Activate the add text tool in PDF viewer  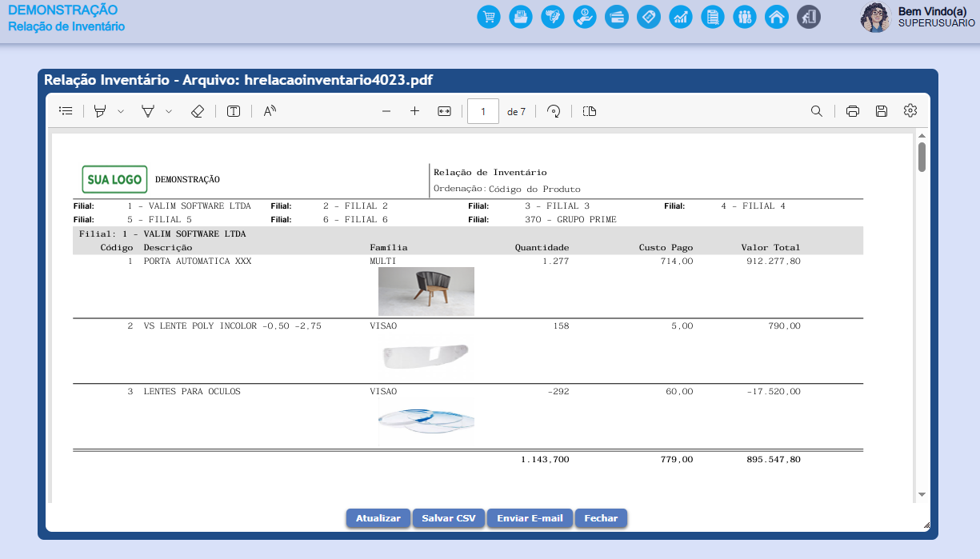click(233, 110)
